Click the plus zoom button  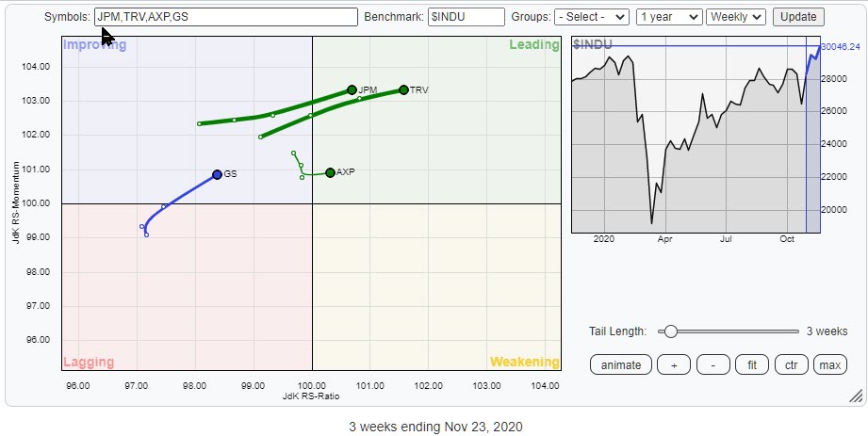tap(673, 364)
